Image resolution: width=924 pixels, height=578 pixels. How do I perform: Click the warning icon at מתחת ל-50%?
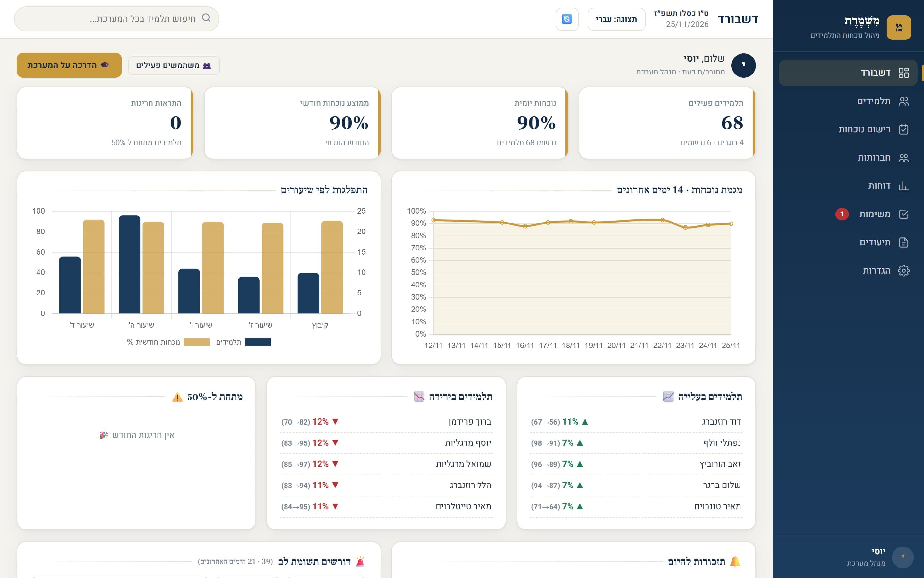pos(177,397)
